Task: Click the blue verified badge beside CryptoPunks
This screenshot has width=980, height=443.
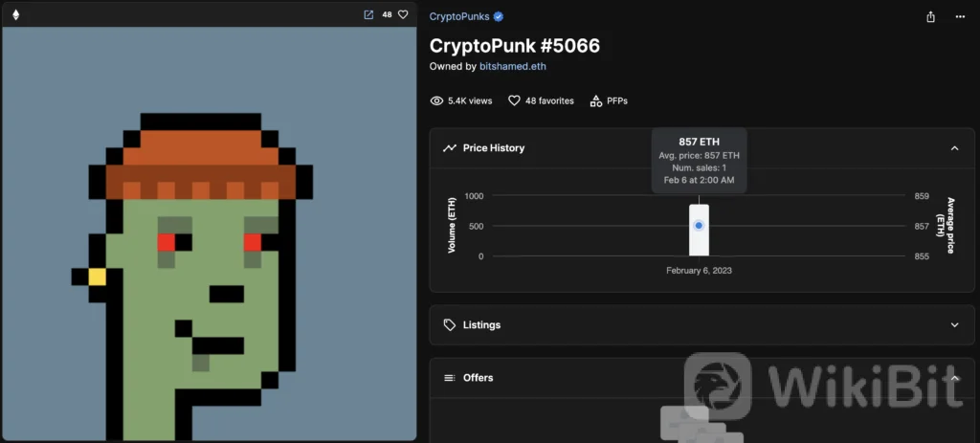Action: click(x=499, y=16)
